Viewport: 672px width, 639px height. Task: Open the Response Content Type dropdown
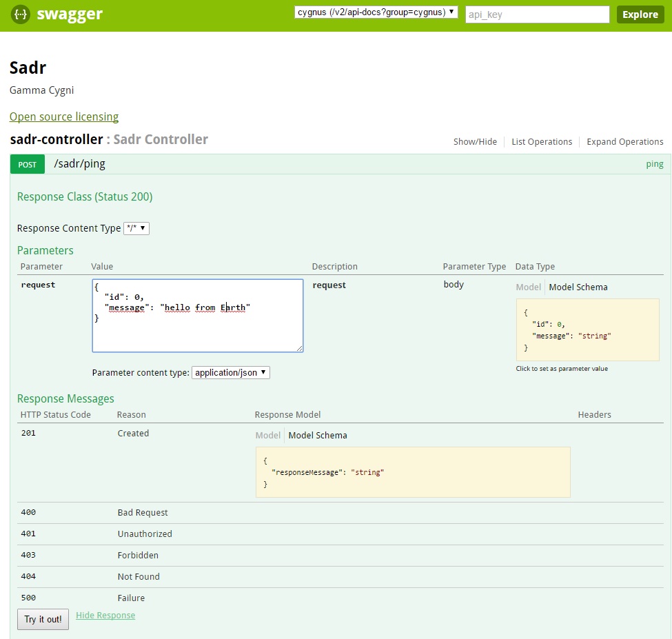coord(136,228)
